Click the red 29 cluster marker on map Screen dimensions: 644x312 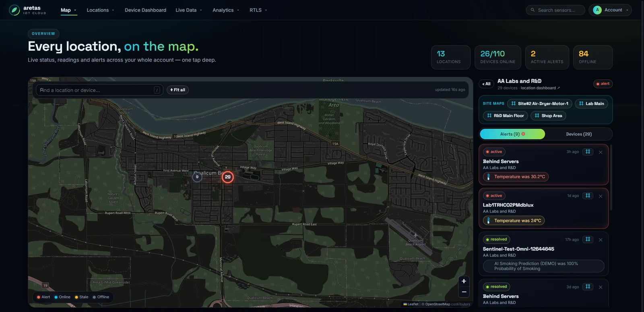tap(228, 177)
